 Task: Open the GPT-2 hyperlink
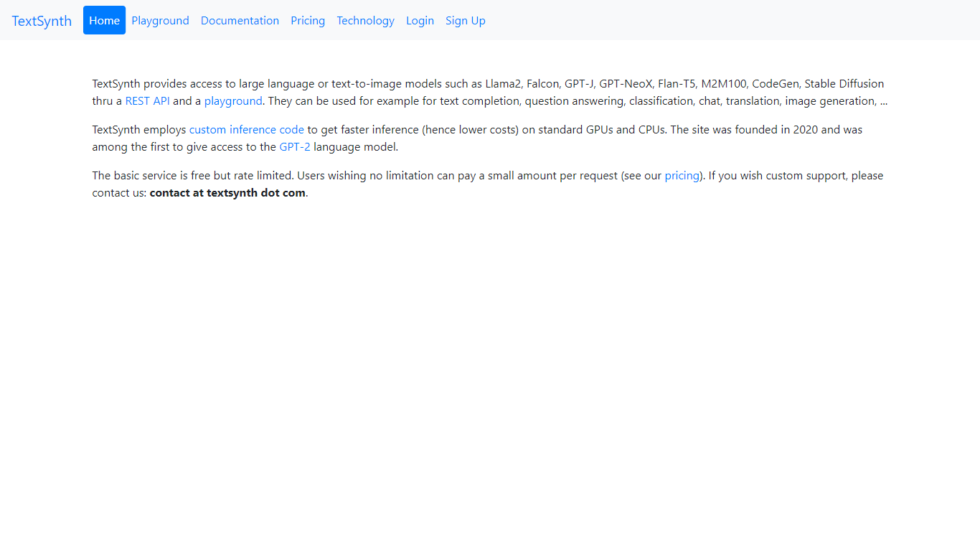[295, 147]
